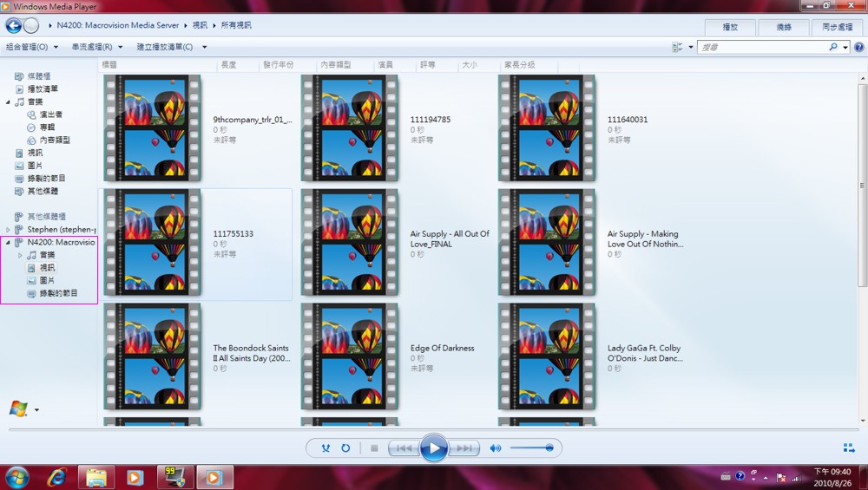Screen dimensions: 868x490
Task: Click the Next track button
Action: coord(464,448)
